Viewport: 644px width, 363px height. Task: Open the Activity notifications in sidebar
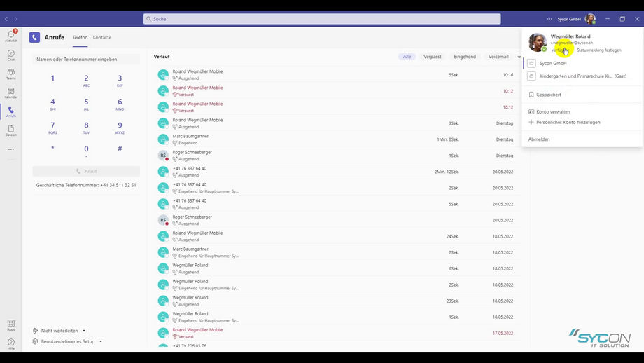coord(11,36)
